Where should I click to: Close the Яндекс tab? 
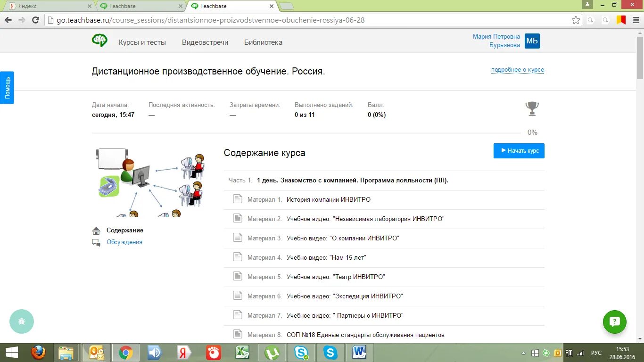90,6
